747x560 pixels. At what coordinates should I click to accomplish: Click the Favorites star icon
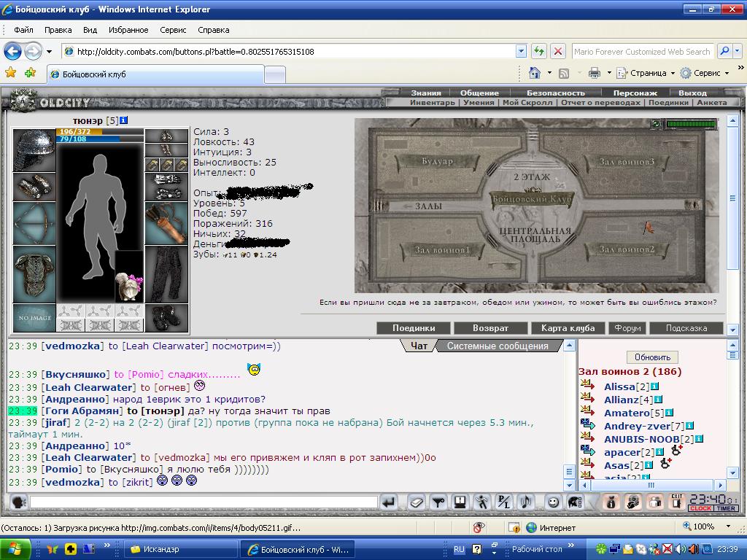click(x=10, y=73)
